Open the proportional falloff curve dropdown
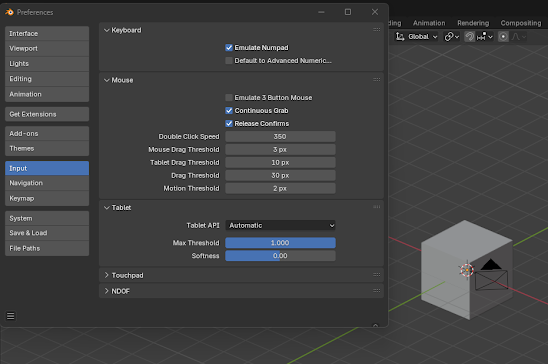 click(x=519, y=37)
